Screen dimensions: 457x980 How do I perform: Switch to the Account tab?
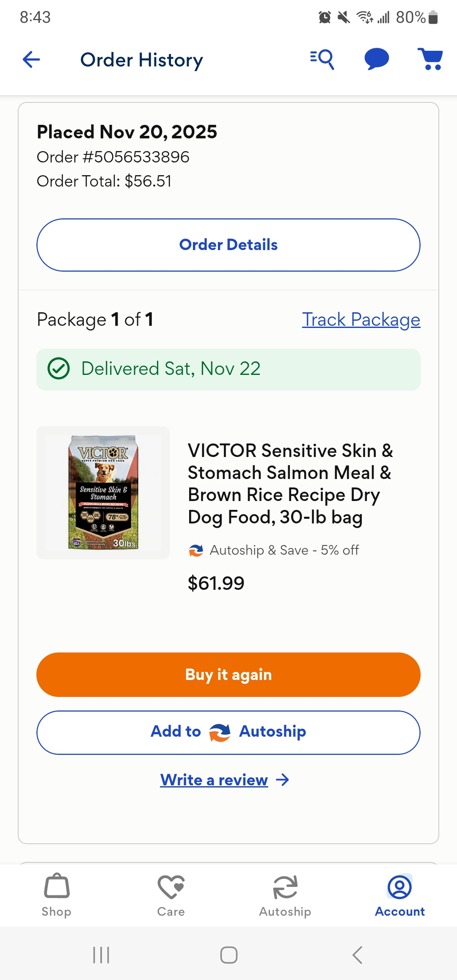(399, 895)
